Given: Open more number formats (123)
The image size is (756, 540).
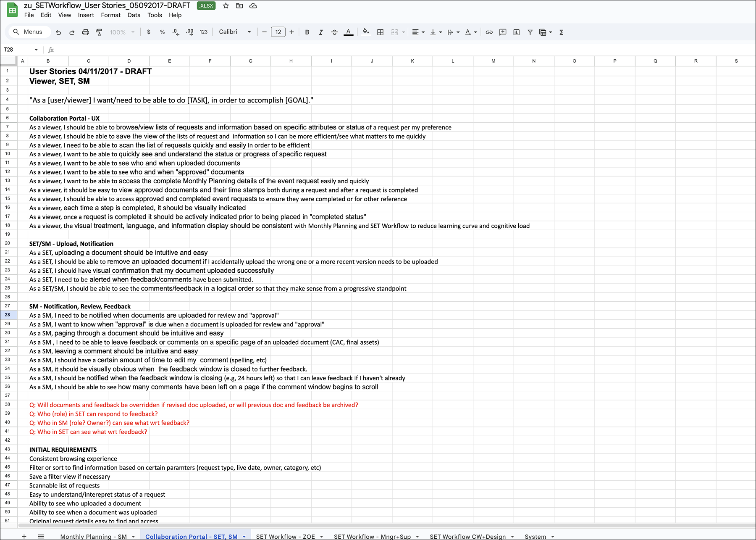Looking at the screenshot, I should [x=204, y=32].
